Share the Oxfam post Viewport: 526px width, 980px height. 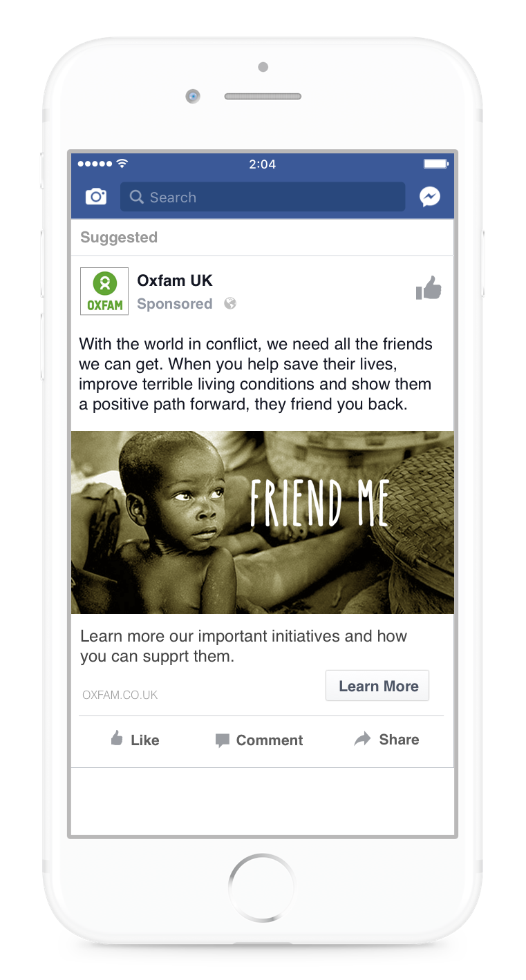tap(386, 740)
